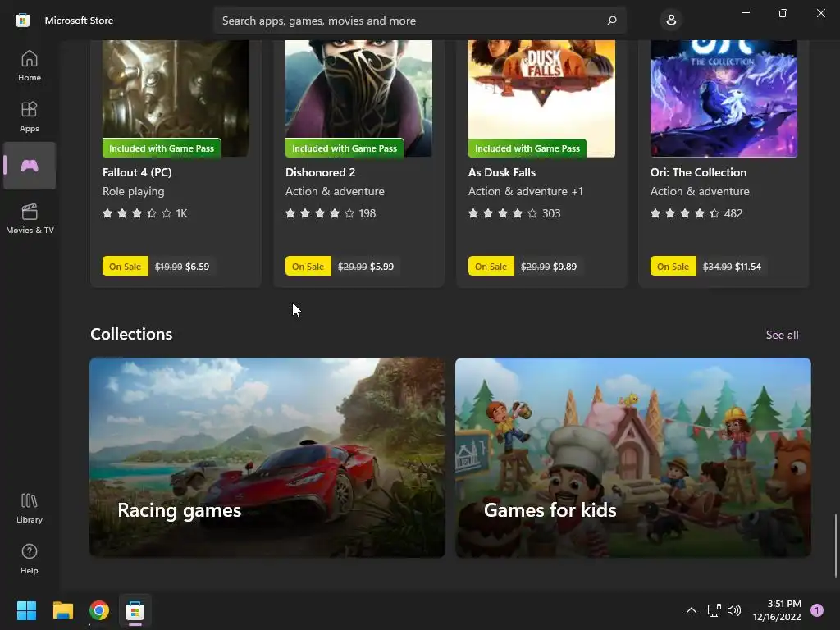This screenshot has height=630, width=840.
Task: Click On Sale badge for Dishonored 2
Action: coord(308,267)
